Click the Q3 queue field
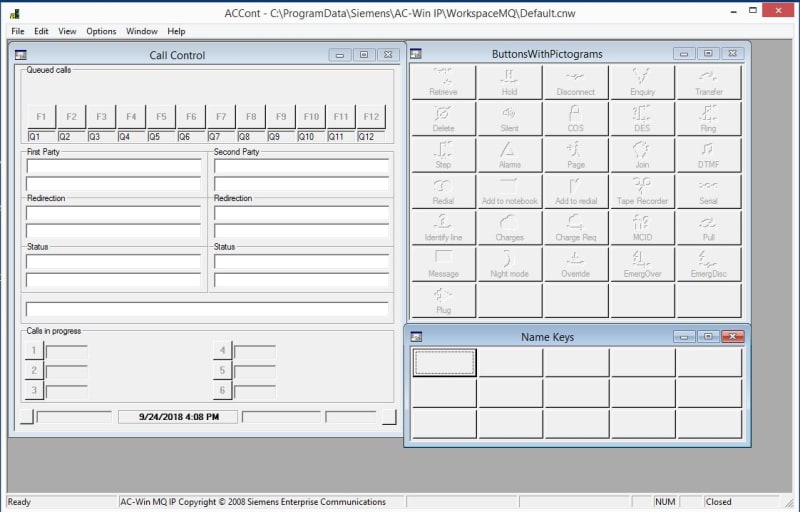Image resolution: width=800 pixels, height=512 pixels. coord(102,137)
